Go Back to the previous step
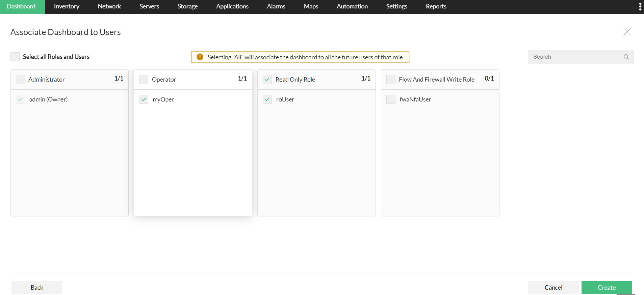Image resolution: width=644 pixels, height=295 pixels. pyautogui.click(x=37, y=288)
